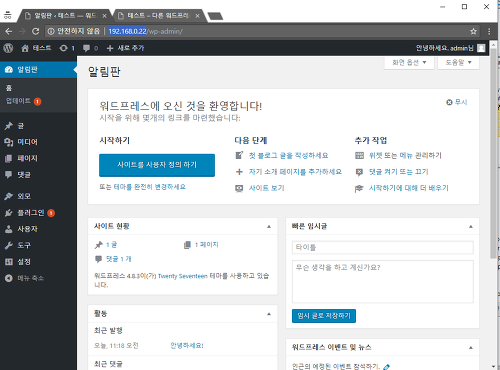Open the 홈 submenu item
500x370 pixels.
(9, 88)
